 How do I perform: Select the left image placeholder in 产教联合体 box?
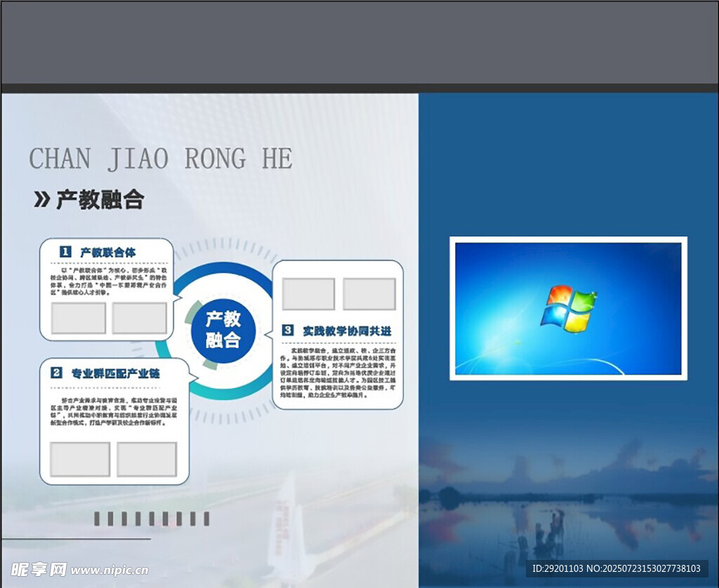(79, 318)
